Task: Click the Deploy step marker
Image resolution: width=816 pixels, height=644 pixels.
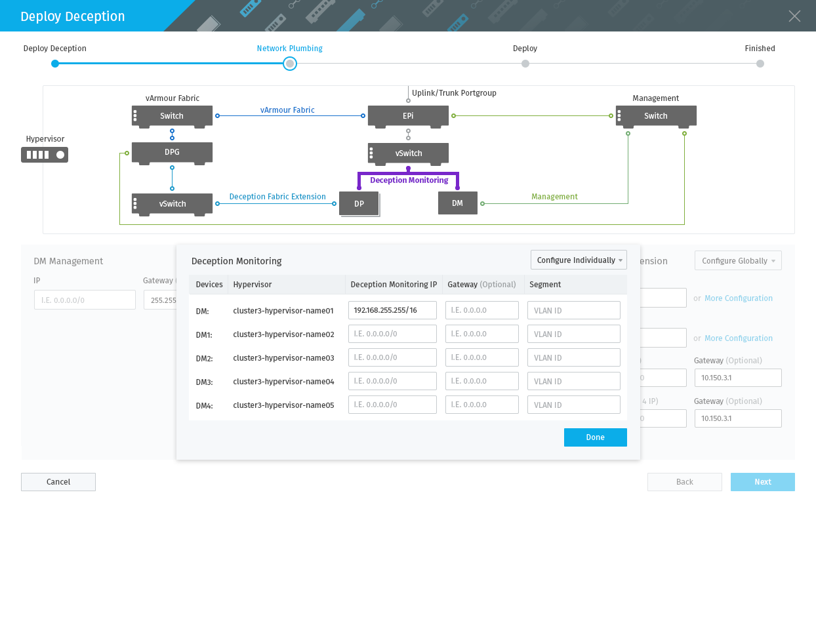Action: tap(525, 64)
